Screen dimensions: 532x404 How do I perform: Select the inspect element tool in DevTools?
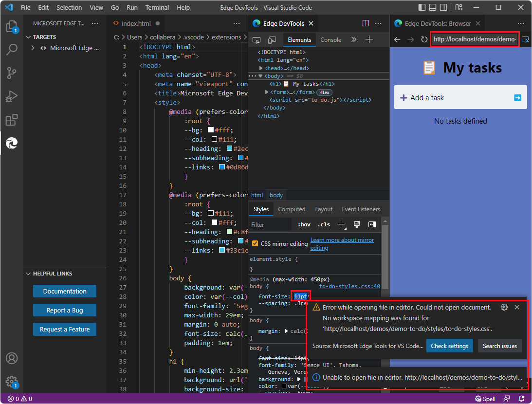click(x=257, y=40)
